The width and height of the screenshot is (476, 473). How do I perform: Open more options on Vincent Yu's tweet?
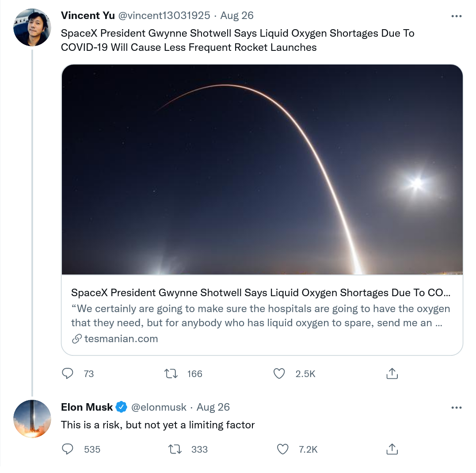pyautogui.click(x=456, y=16)
